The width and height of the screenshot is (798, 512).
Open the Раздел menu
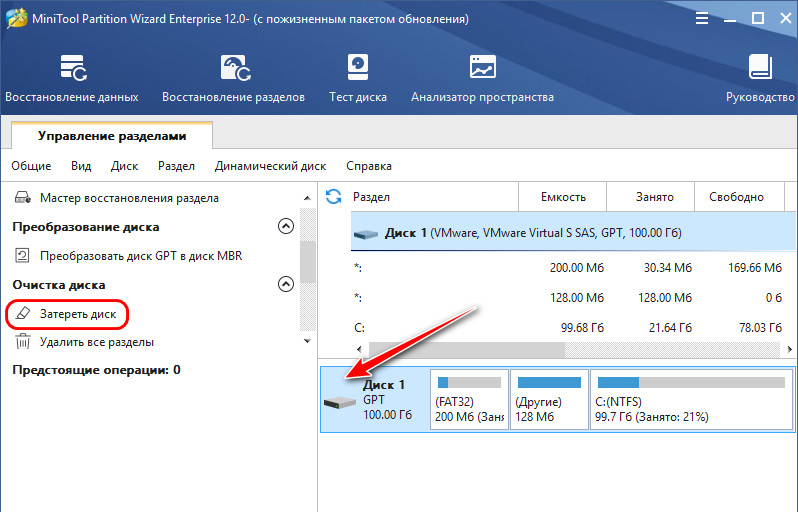tap(176, 166)
